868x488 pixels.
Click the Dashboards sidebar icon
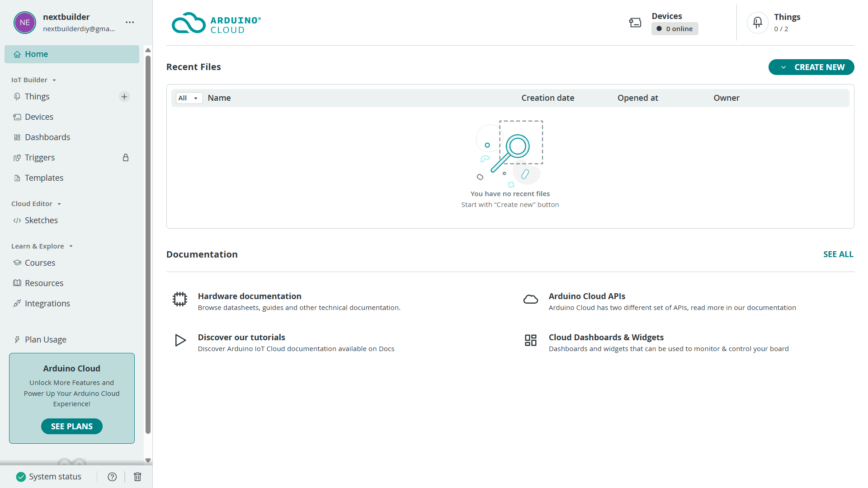pyautogui.click(x=17, y=137)
